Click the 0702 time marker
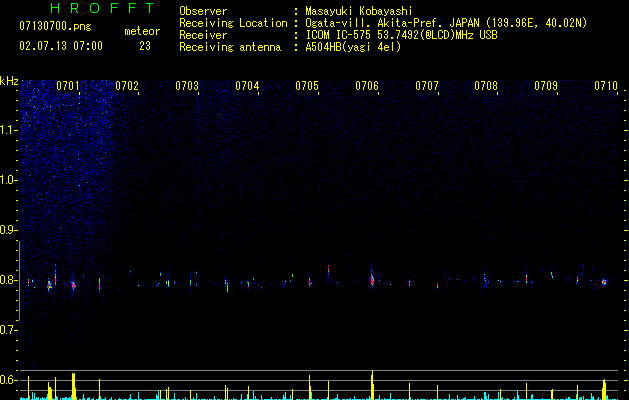This screenshot has height=400, width=629. pos(127,86)
